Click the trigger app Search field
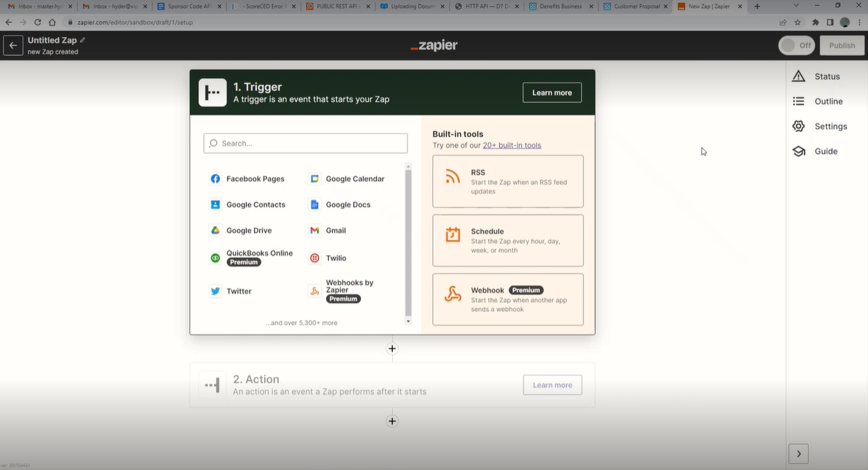868x470 pixels. click(x=305, y=143)
